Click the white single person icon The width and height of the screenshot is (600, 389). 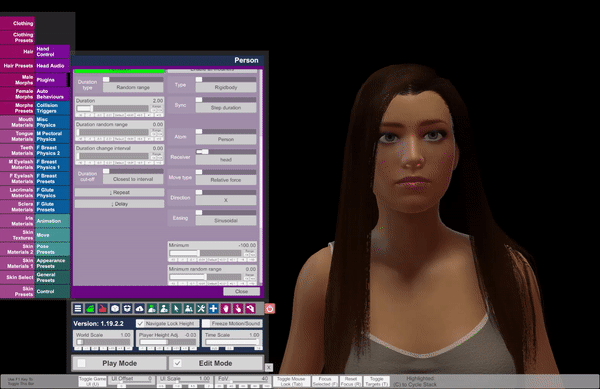pyautogui.click(x=164, y=308)
